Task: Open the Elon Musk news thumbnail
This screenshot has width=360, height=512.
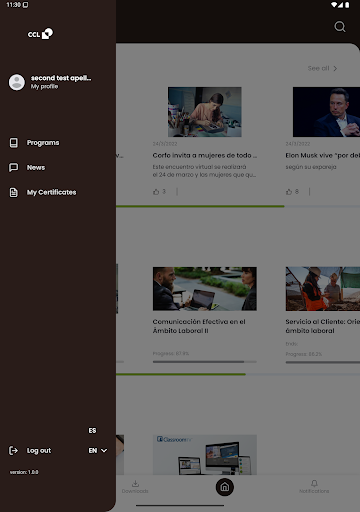Action: [x=326, y=112]
